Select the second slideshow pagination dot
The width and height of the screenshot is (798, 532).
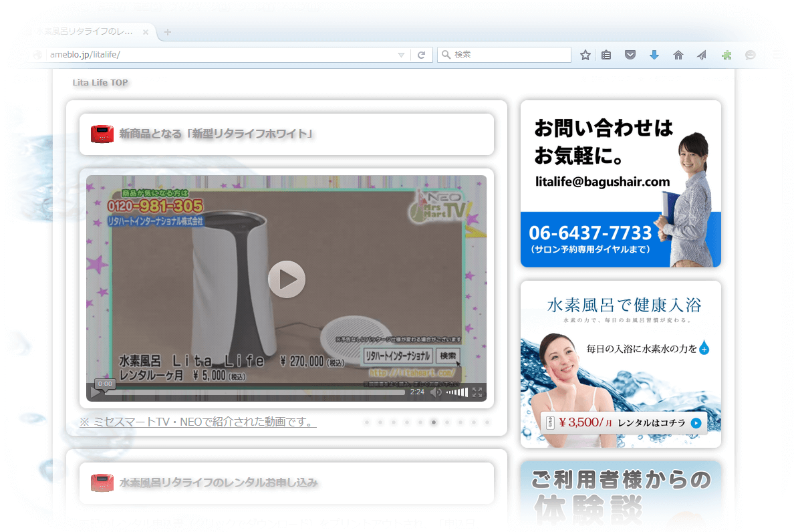coord(380,422)
